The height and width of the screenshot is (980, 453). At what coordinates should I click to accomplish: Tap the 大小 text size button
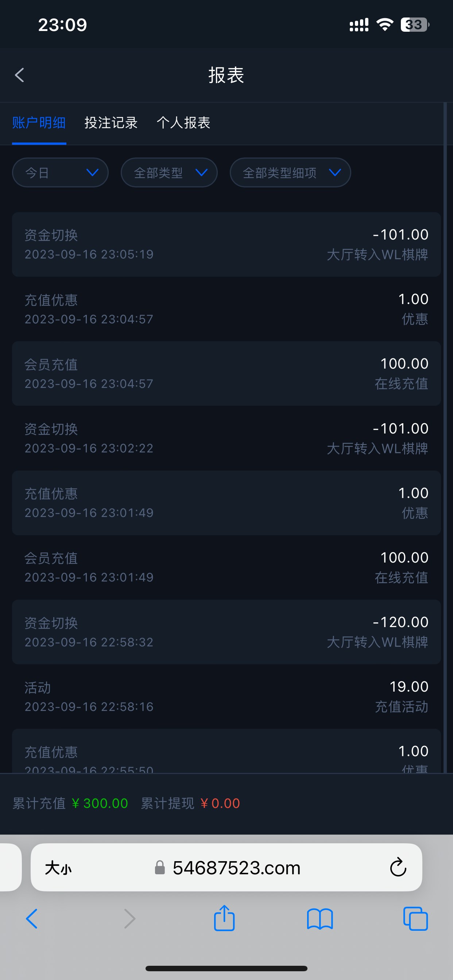point(58,868)
